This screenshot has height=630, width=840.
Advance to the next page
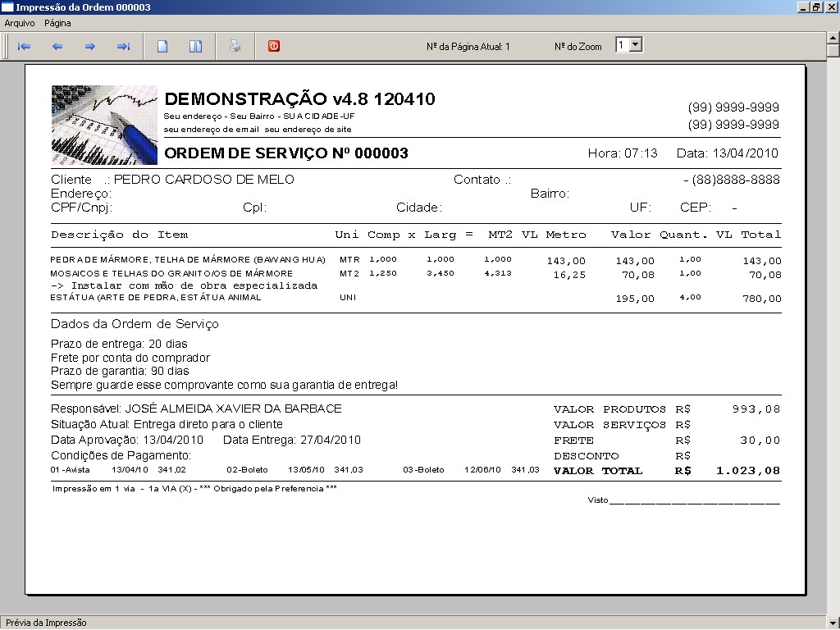(x=90, y=45)
